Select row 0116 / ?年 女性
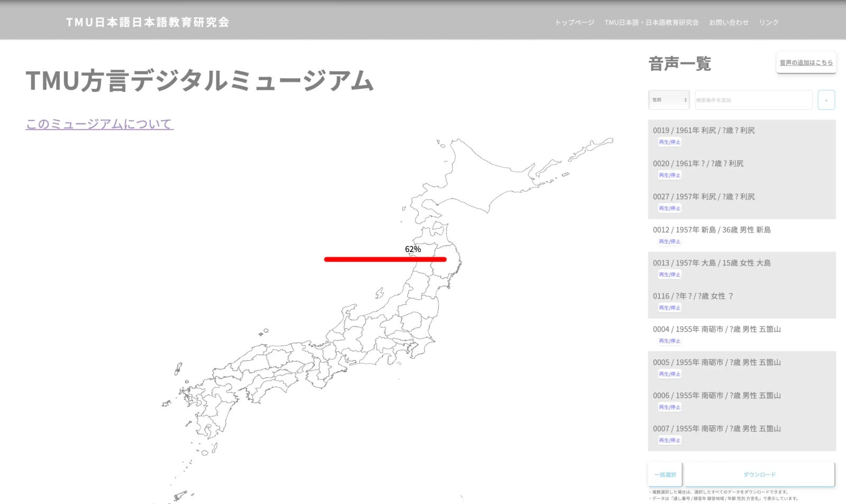This screenshot has width=846, height=504. point(742,302)
